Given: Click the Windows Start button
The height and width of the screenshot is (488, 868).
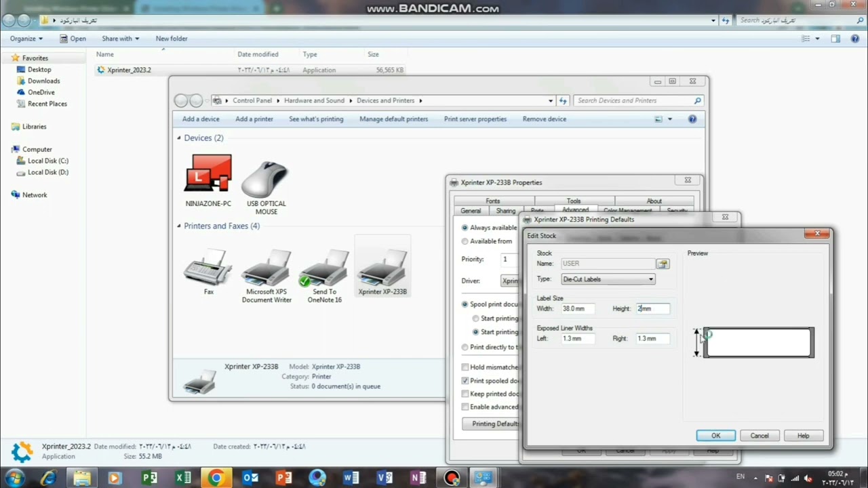Looking at the screenshot, I should pos(14,478).
